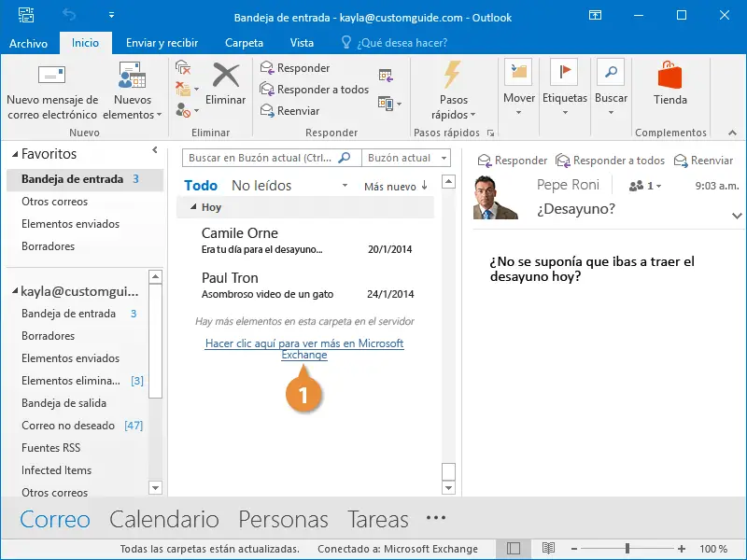Screen dimensions: 747x560
Task: Open the navigation options ellipsis
Action: (x=436, y=518)
